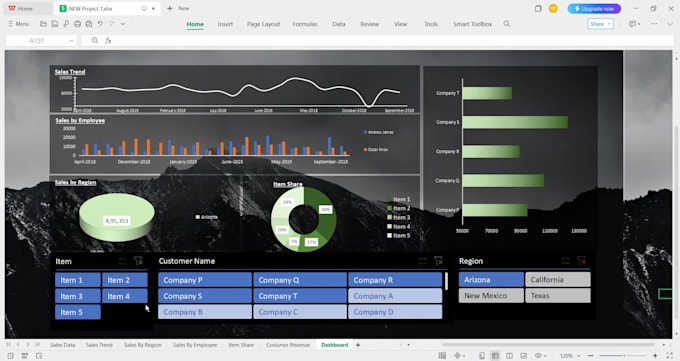Expand the Name Box dropdown
The width and height of the screenshot is (680, 361).
(72, 41)
